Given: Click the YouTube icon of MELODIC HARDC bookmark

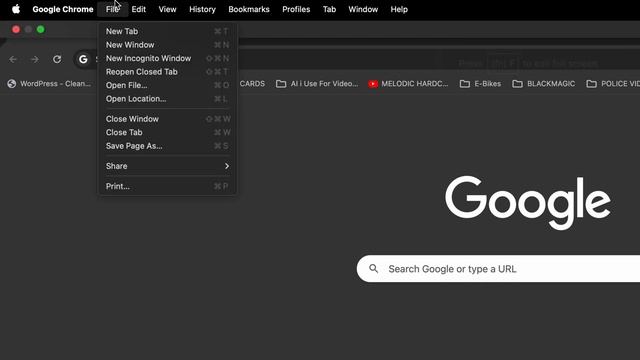Looking at the screenshot, I should tap(373, 84).
